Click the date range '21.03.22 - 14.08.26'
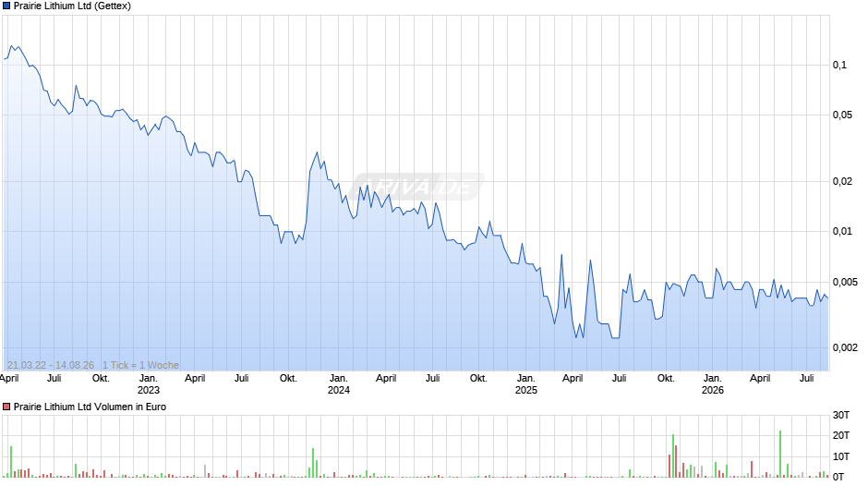868x486 pixels. 51,365
